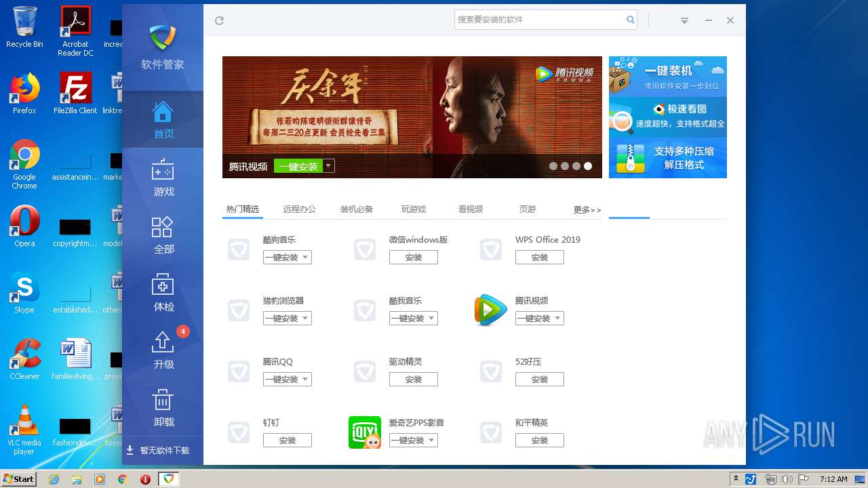Image resolution: width=868 pixels, height=488 pixels.
Task: Open the 体检 checkup section
Action: 163,293
